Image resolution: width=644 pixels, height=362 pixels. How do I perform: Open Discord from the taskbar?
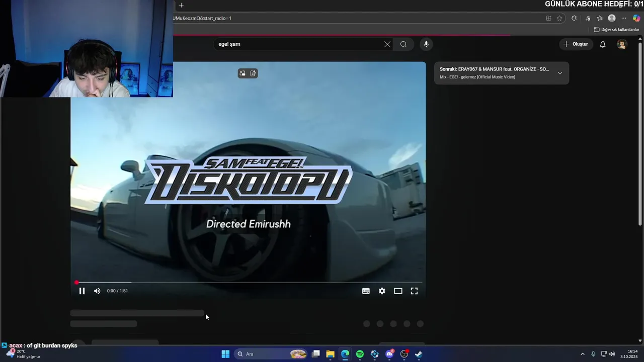click(x=389, y=354)
